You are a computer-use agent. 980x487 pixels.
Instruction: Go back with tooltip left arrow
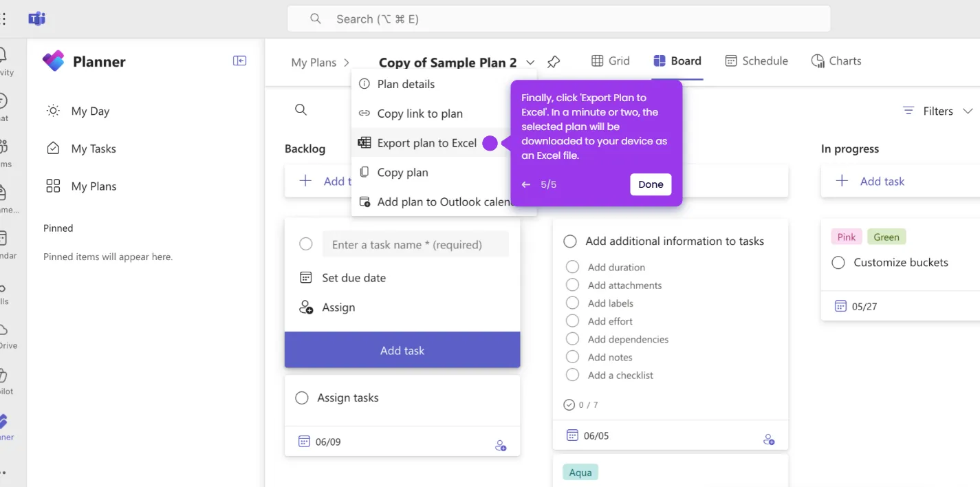click(x=526, y=184)
